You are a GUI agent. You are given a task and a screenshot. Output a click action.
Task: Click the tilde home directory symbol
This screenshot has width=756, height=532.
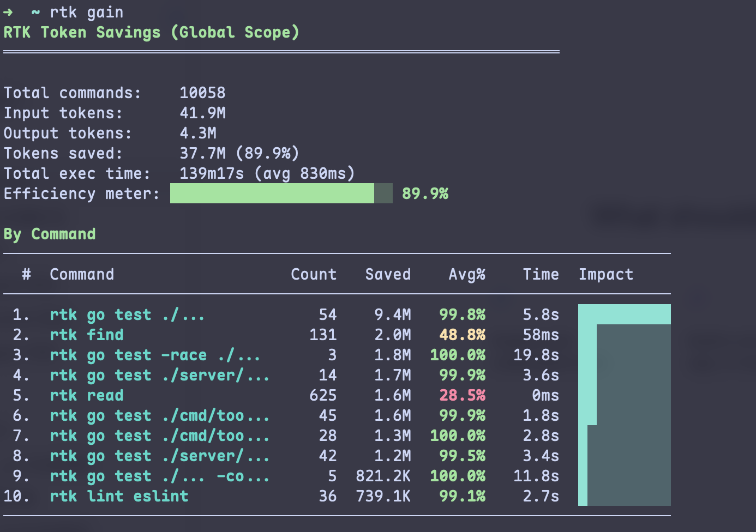(35, 12)
